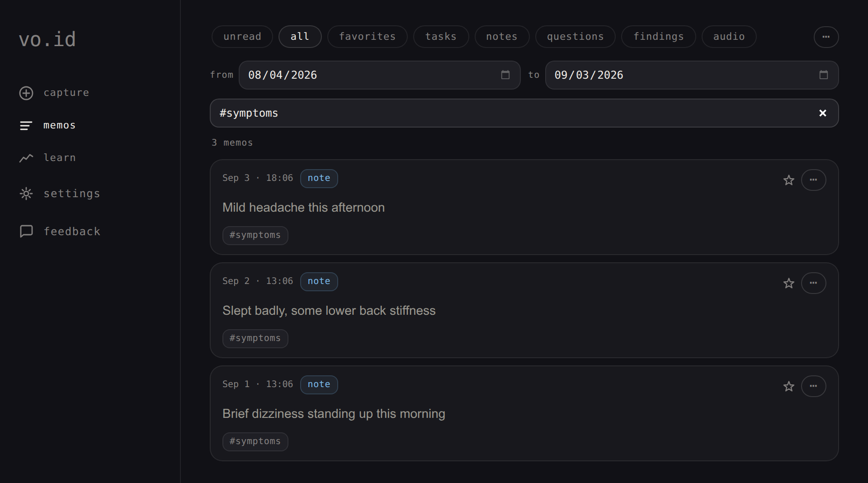Focus the search box containing #symptoms
Viewport: 868px width, 483px height.
coord(524,113)
